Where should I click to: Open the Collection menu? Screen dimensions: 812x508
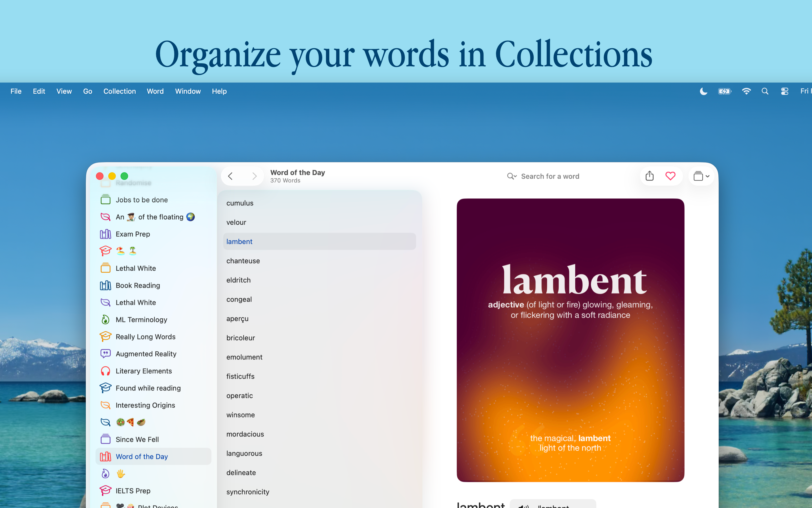click(120, 91)
